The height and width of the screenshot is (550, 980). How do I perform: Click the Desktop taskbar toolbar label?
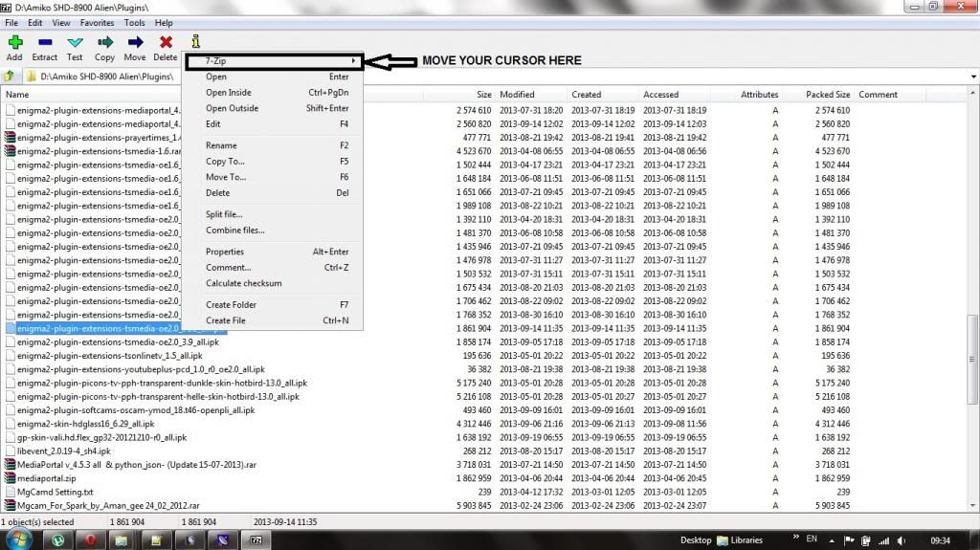(696, 540)
